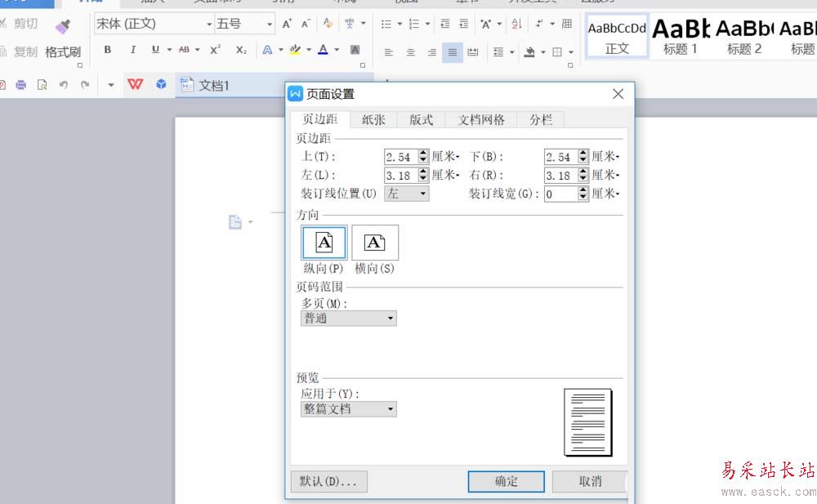Apply italic formatting with the I icon
The width and height of the screenshot is (817, 504).
click(x=132, y=50)
